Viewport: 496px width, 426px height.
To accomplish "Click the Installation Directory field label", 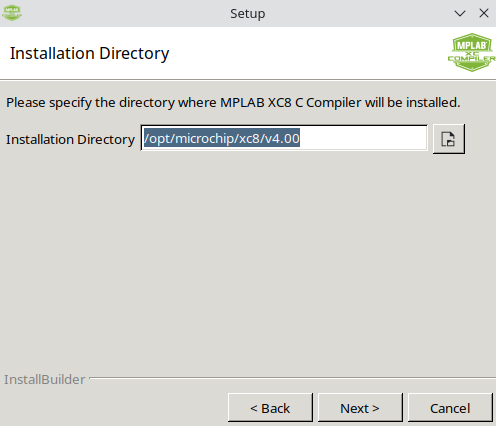I will (70, 139).
